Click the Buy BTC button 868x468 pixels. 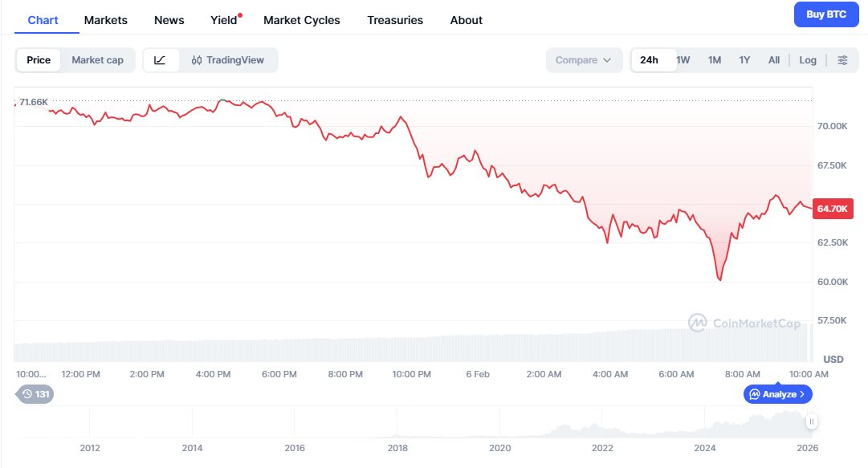point(826,14)
